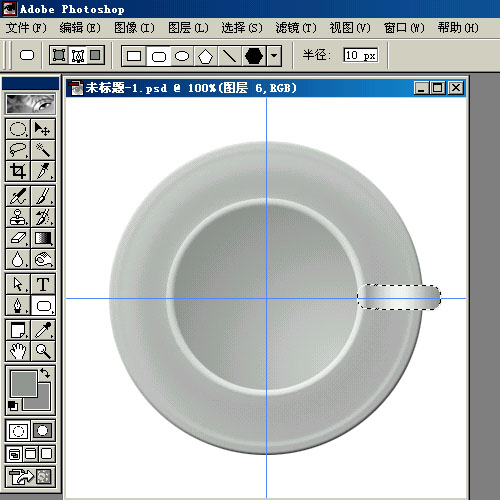This screenshot has height=500, width=500.
Task: Open the 窗口(W) menu
Action: click(x=404, y=28)
